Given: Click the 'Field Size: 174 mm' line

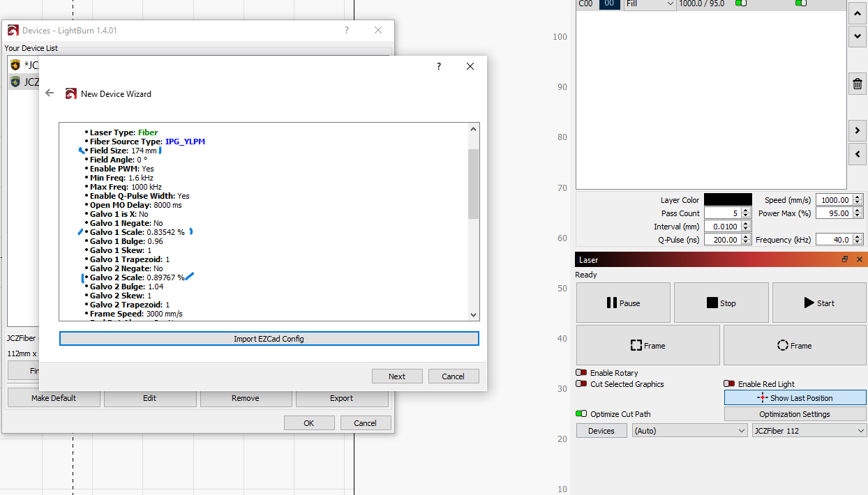Looking at the screenshot, I should pyautogui.click(x=123, y=151).
